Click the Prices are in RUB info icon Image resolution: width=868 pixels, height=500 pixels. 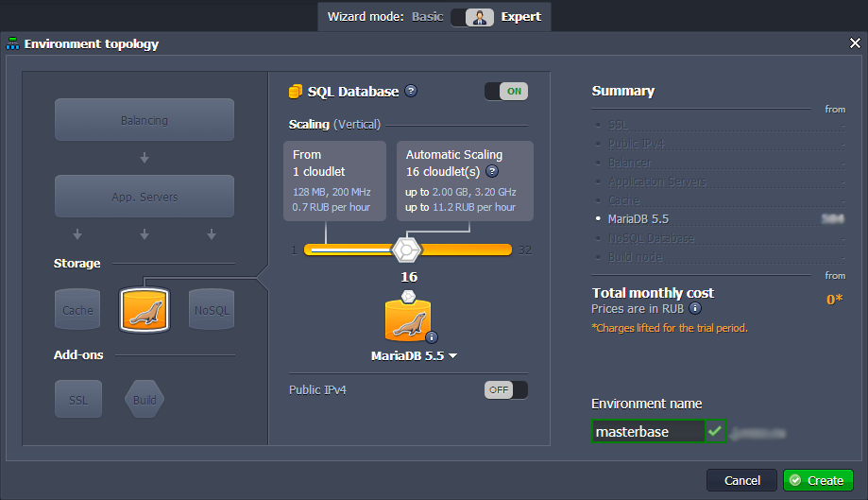pos(695,308)
